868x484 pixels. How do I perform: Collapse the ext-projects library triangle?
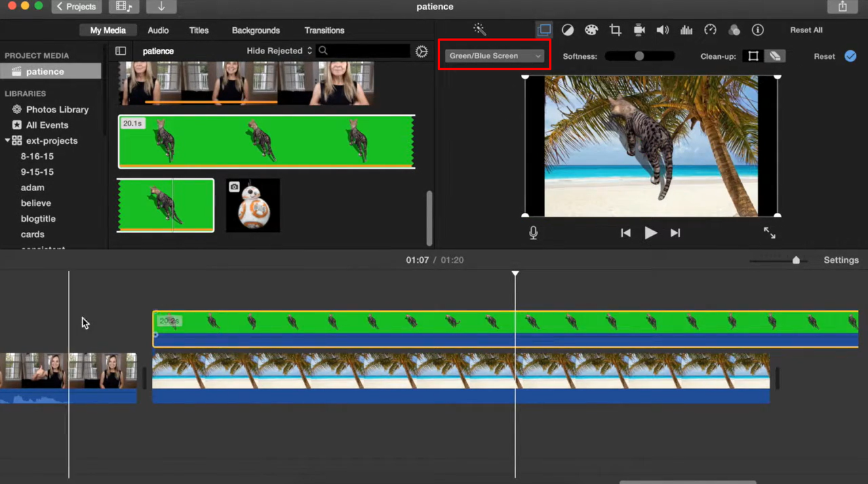7,141
